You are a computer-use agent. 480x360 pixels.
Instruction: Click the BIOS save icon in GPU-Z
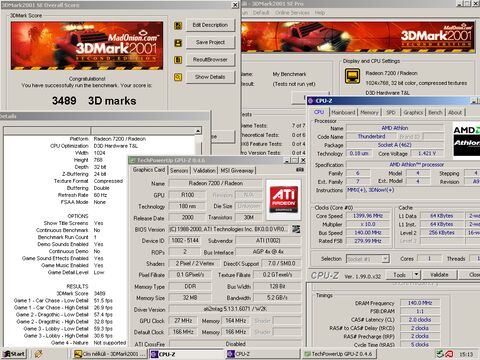point(296,229)
